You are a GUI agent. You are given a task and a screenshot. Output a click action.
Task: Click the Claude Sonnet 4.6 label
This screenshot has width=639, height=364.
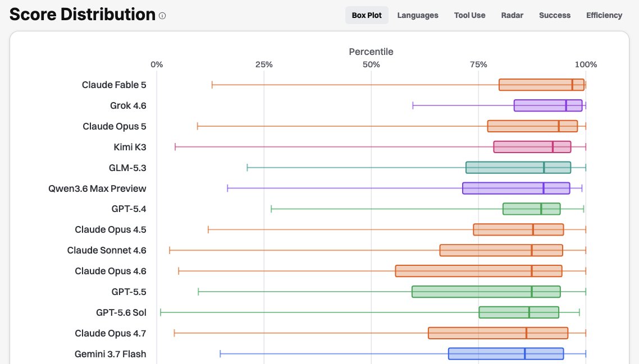[106, 250]
